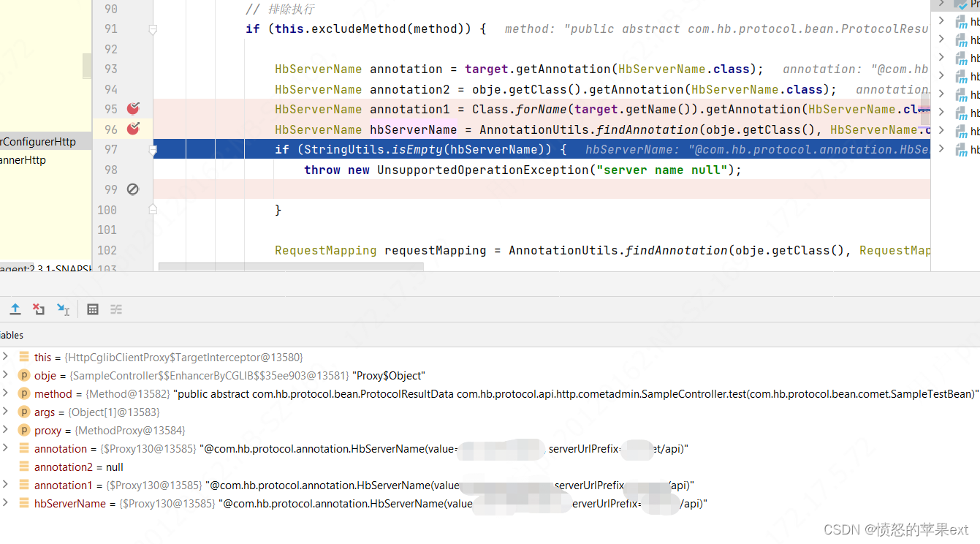Click 'RequestMapping requestMapping' declaration on line 102

[381, 250]
